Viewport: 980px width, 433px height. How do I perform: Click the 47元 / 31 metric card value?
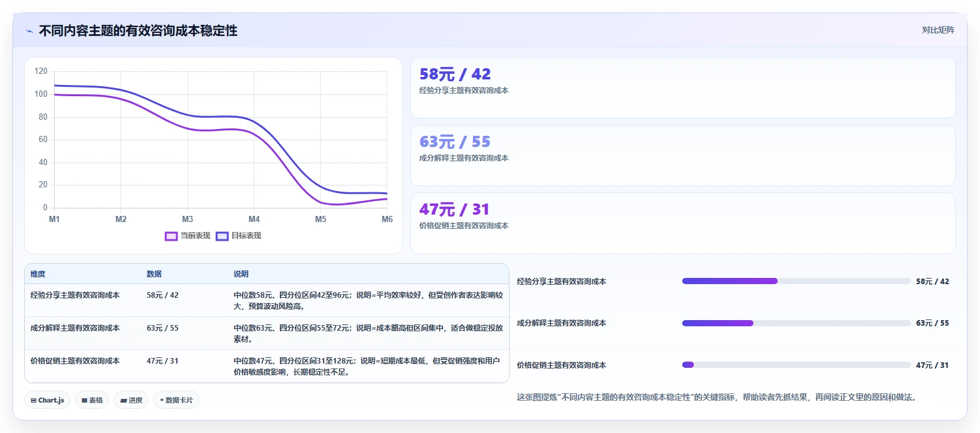coord(454,210)
